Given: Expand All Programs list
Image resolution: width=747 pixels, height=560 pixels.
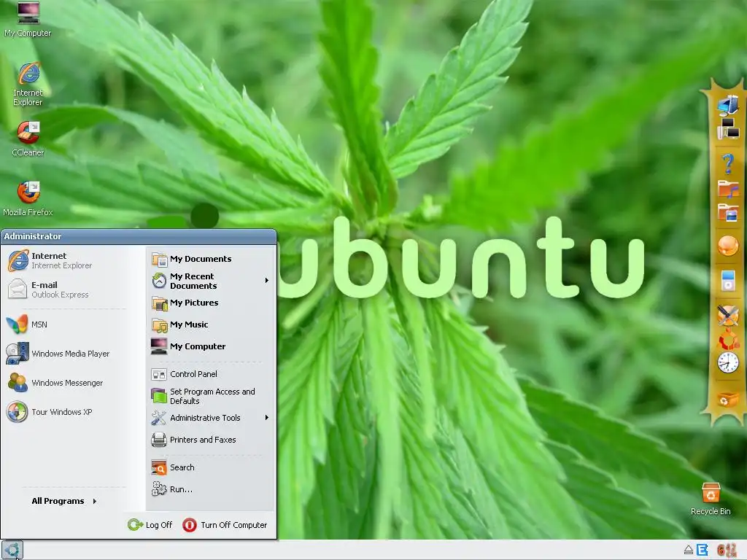Looking at the screenshot, I should click(64, 501).
